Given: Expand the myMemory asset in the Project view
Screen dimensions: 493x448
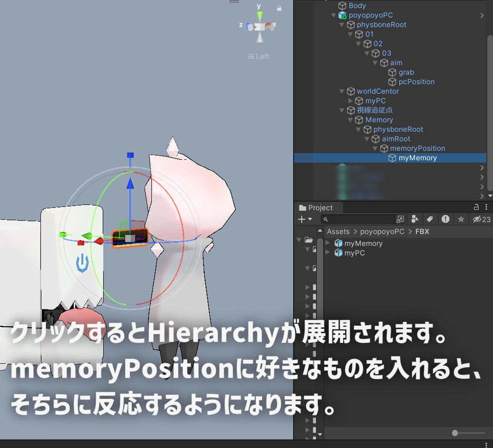Looking at the screenshot, I should (x=327, y=243).
